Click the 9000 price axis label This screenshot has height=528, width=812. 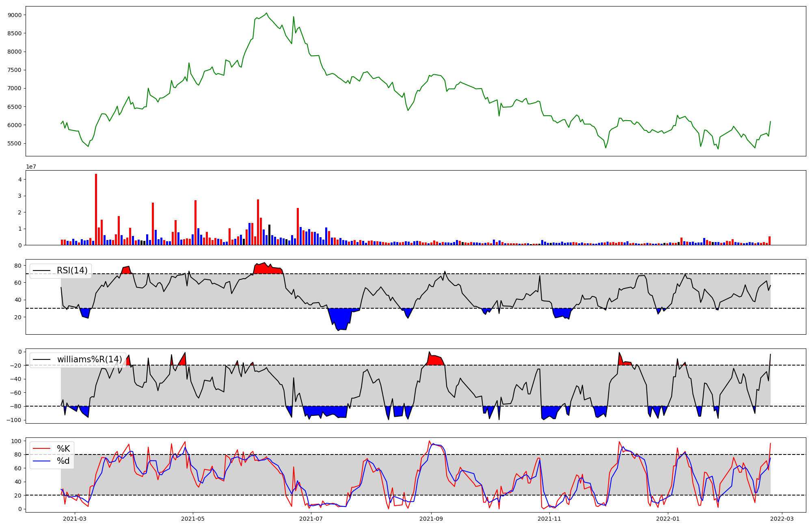coord(15,15)
